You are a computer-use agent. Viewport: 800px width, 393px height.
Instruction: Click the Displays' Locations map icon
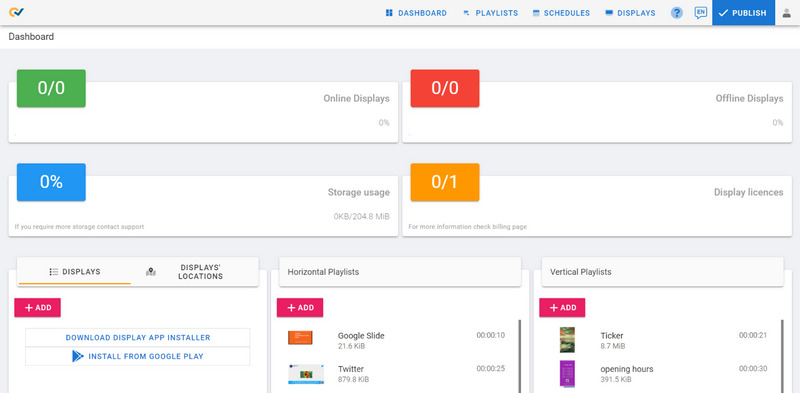151,272
